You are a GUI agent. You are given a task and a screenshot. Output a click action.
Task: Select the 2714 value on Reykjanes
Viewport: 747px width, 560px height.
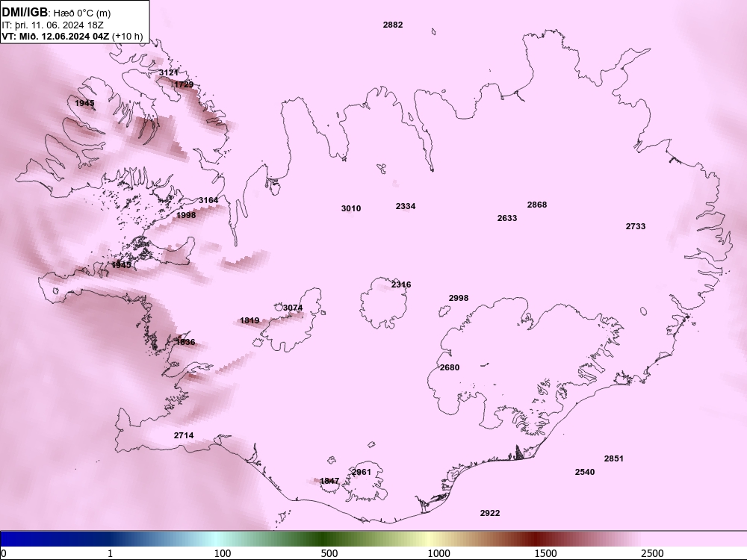tap(184, 435)
